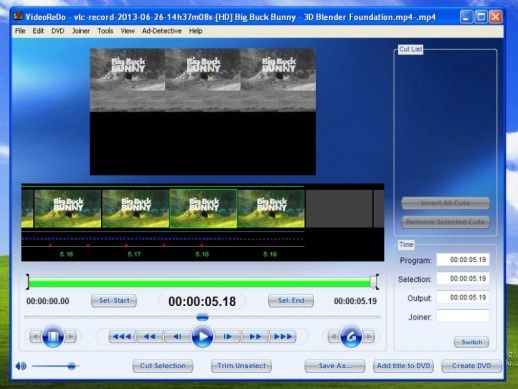Click the Program time field
Image resolution: width=518 pixels, height=389 pixels.
coord(463,260)
